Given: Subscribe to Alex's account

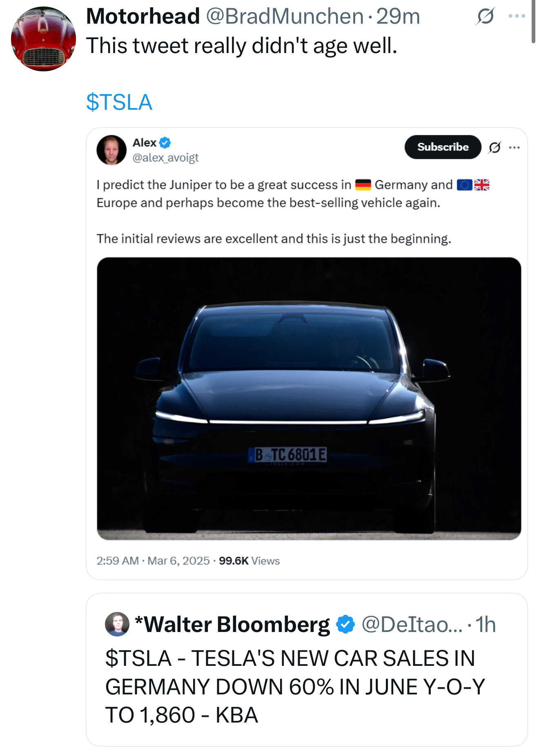Looking at the screenshot, I should 443,147.
